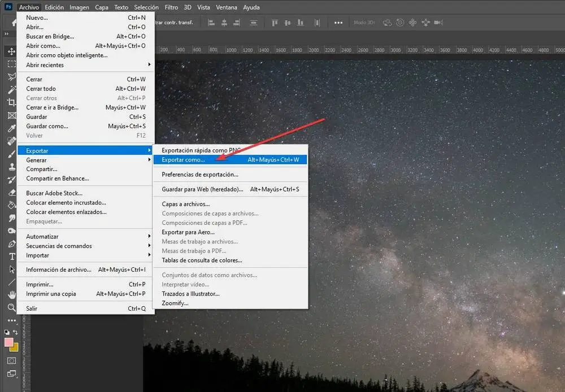
Task: Align horizontal centers in options bar
Action: point(224,23)
